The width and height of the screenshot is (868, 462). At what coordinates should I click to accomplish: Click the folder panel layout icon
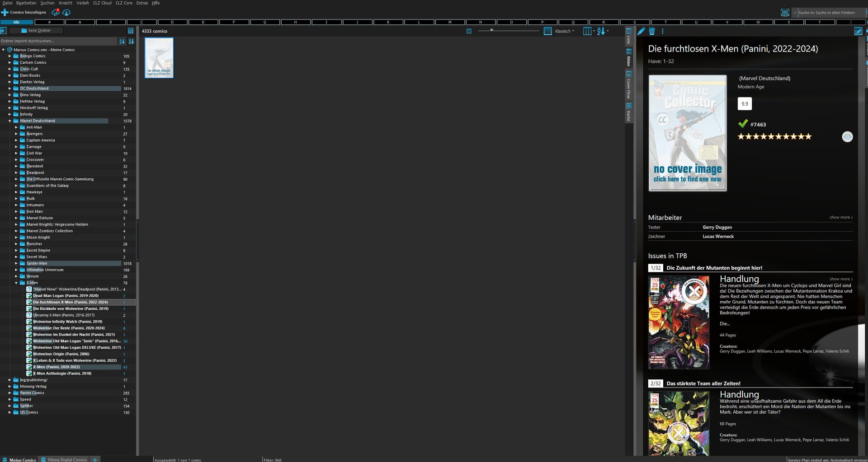(x=131, y=31)
